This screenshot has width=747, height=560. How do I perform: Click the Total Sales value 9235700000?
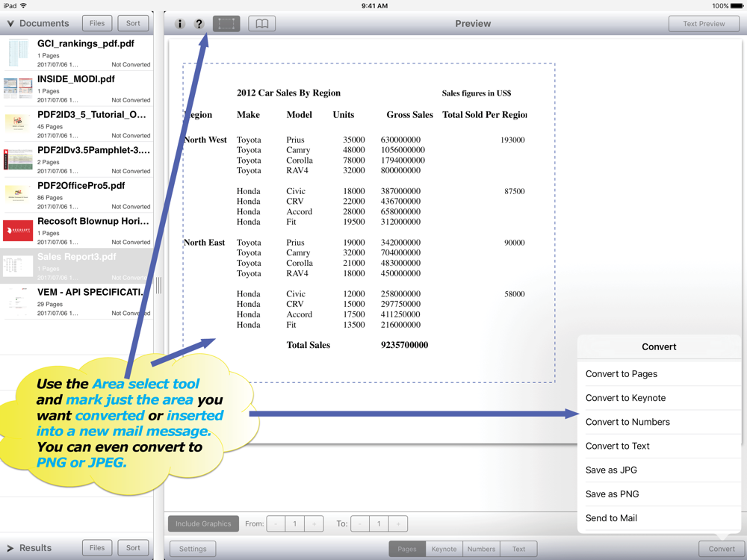404,345
